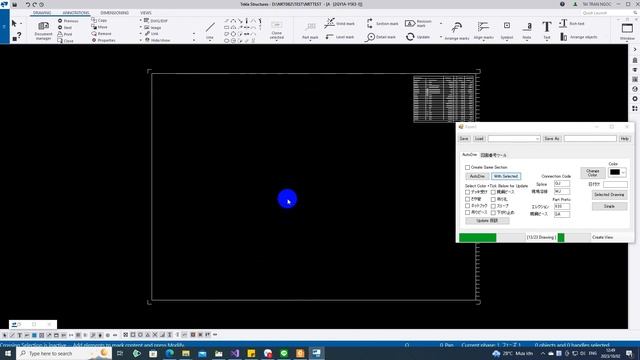Viewport: 640px width, 360px height.
Task: Click the Load button
Action: [x=479, y=139]
